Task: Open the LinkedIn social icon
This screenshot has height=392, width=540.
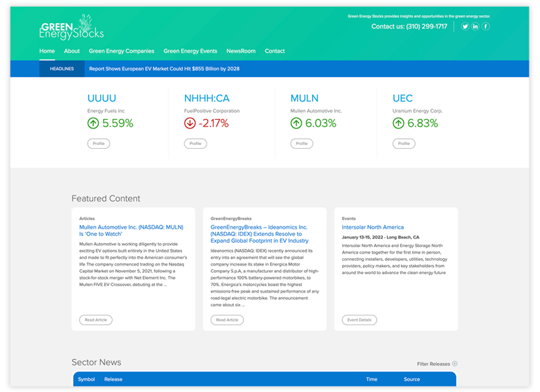Action: (x=475, y=26)
